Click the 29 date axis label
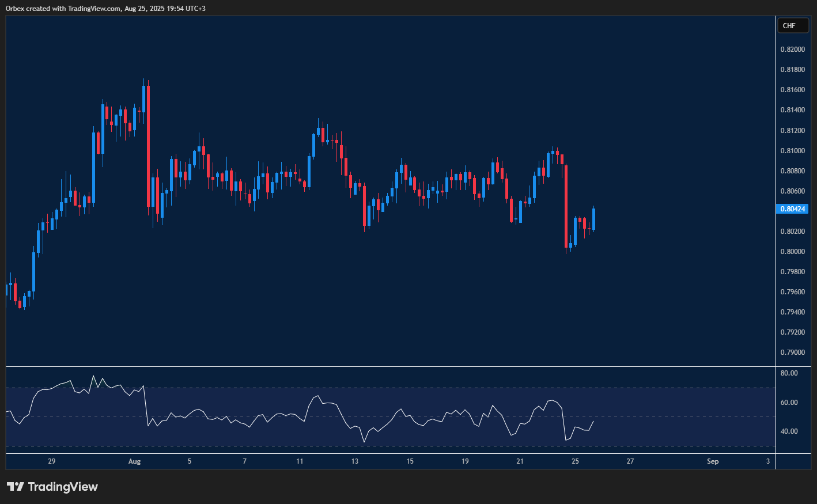Screen dimensions: 817x504 click(51, 461)
